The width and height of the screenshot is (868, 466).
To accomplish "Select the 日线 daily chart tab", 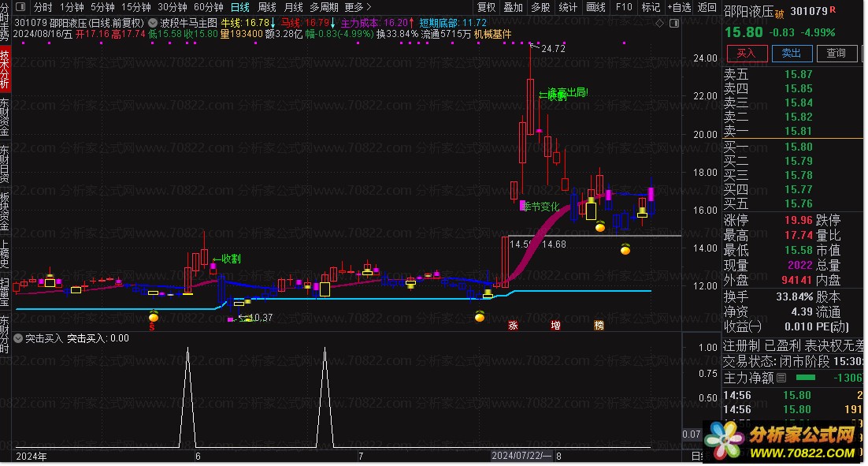I will (x=239, y=7).
